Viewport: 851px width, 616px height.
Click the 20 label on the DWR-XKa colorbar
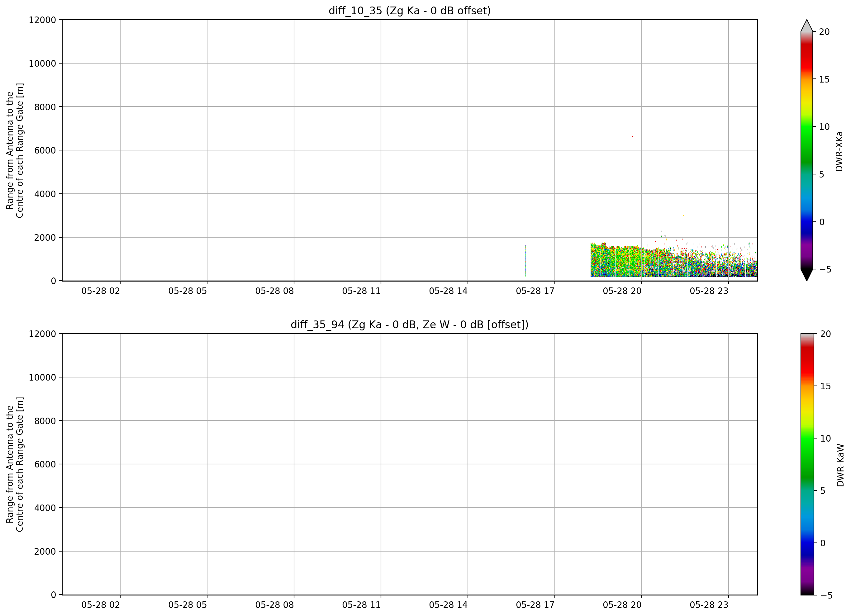click(824, 32)
